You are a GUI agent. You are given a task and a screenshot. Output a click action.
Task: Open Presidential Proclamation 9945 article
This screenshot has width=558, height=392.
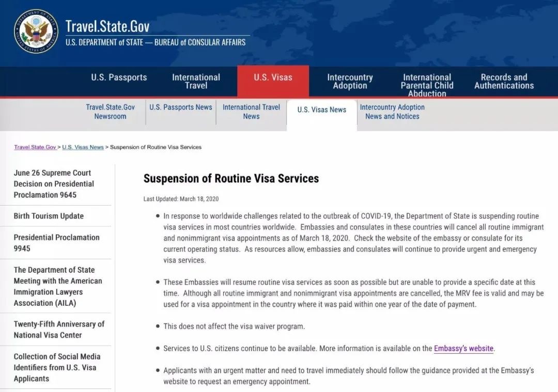point(57,243)
